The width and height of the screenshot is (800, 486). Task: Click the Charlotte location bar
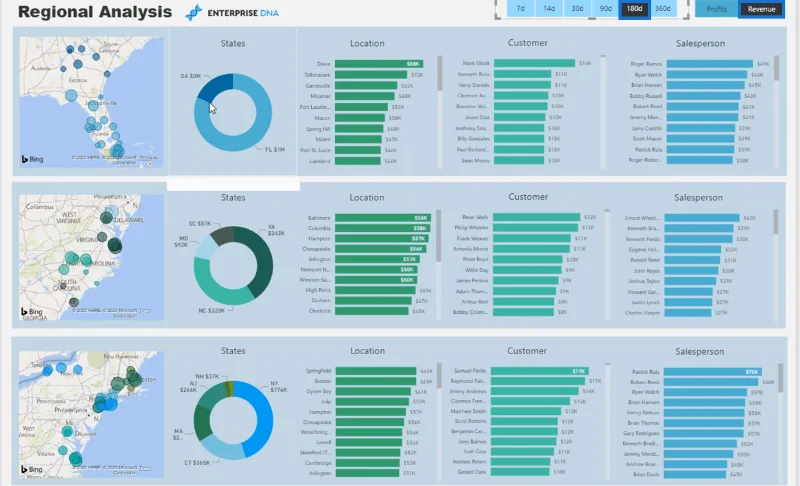[371, 311]
